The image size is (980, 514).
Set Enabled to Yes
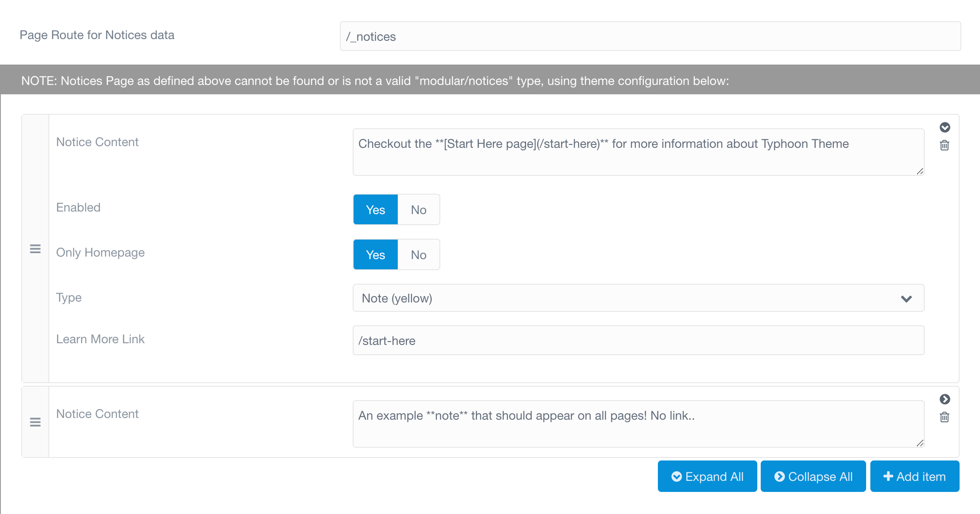(375, 209)
